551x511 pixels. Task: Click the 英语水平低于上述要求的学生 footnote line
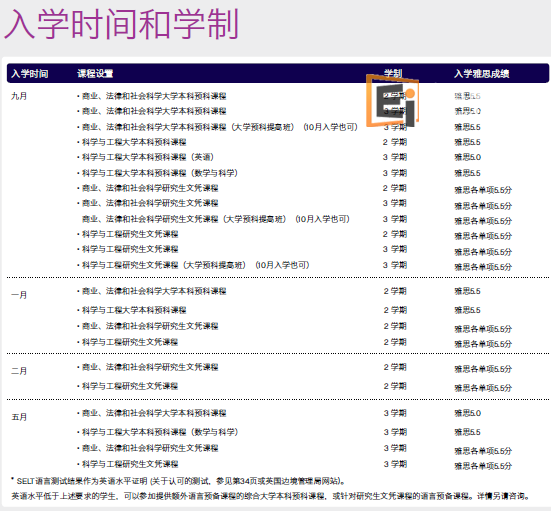tap(271, 496)
